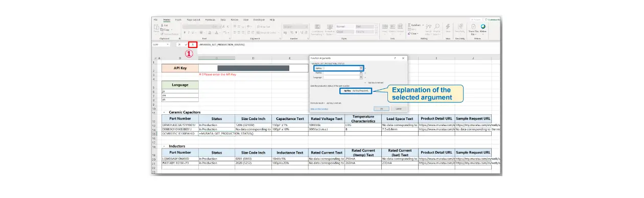The image size is (644, 198).
Task: Click the PartNo input field in dialog
Action: point(341,72)
